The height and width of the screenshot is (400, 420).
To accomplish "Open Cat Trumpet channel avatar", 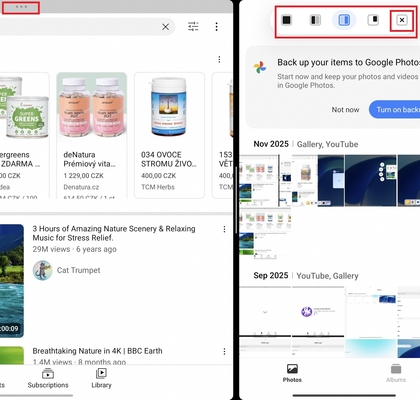I will pos(43,270).
